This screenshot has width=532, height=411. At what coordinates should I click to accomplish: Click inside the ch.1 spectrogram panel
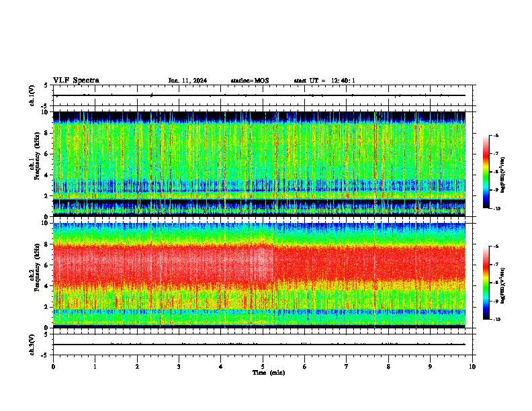(x=259, y=164)
